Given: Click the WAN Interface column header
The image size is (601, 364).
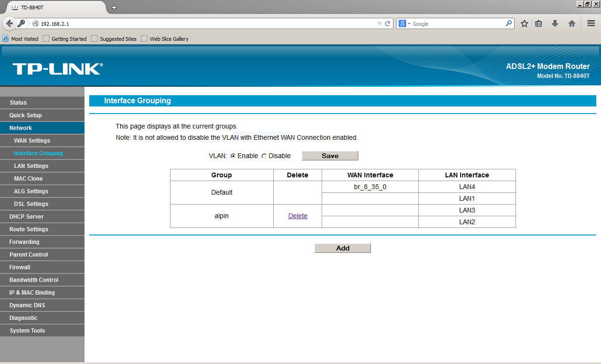Looking at the screenshot, I should click(x=370, y=175).
